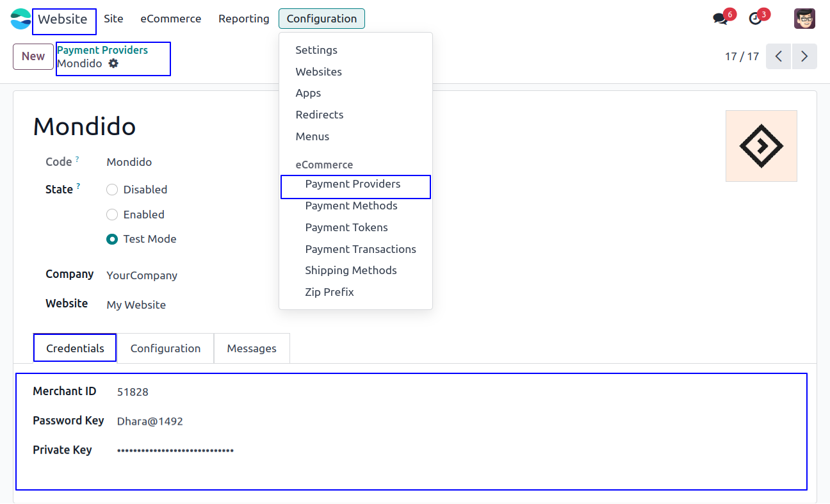Go to previous record arrow
This screenshot has width=830, height=504.
point(779,56)
